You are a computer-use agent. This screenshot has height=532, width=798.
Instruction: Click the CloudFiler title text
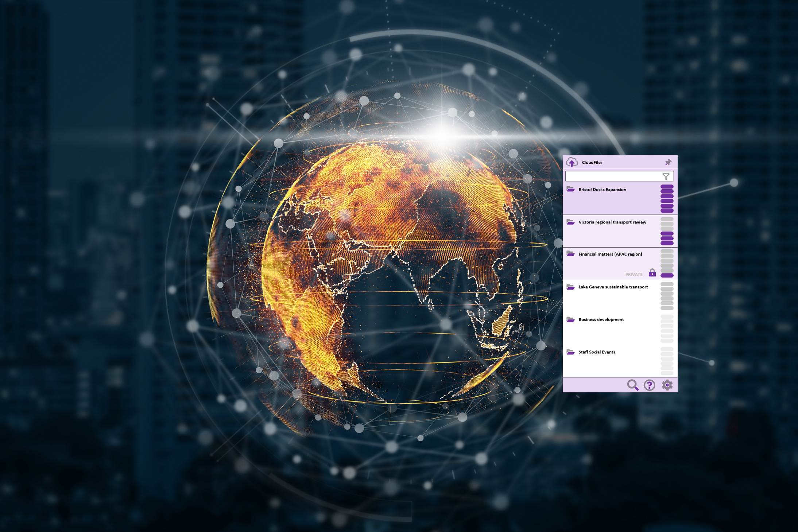[x=593, y=162]
